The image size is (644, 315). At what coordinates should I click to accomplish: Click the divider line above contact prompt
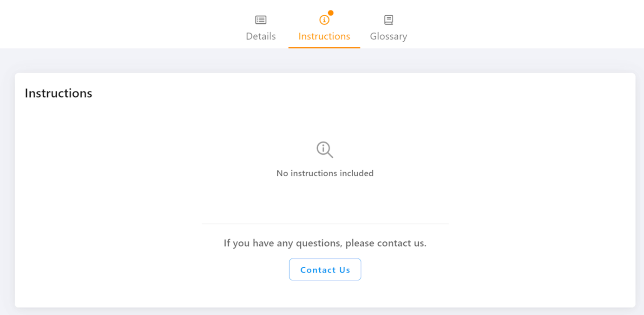coord(325,224)
